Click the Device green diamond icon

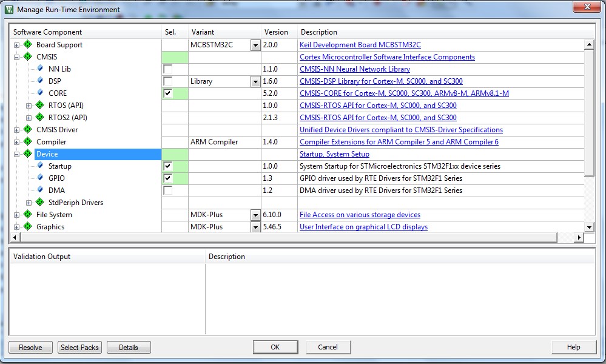tap(27, 154)
